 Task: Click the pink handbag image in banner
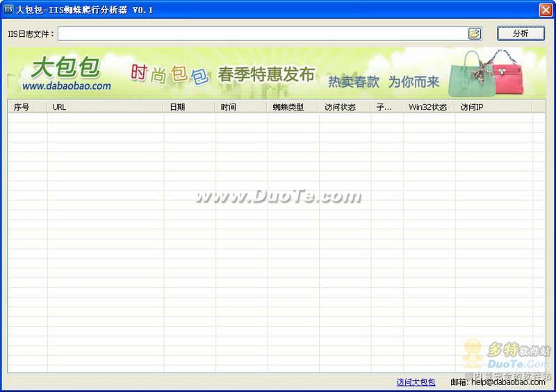click(516, 73)
